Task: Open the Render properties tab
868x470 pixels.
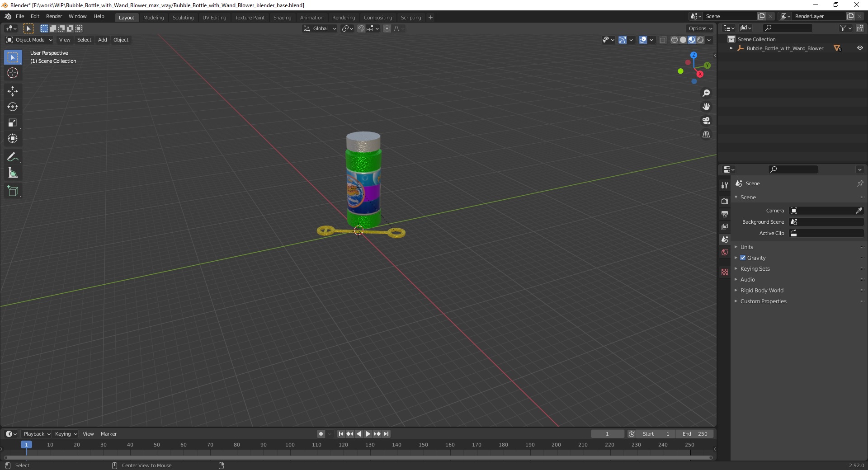Action: click(725, 201)
